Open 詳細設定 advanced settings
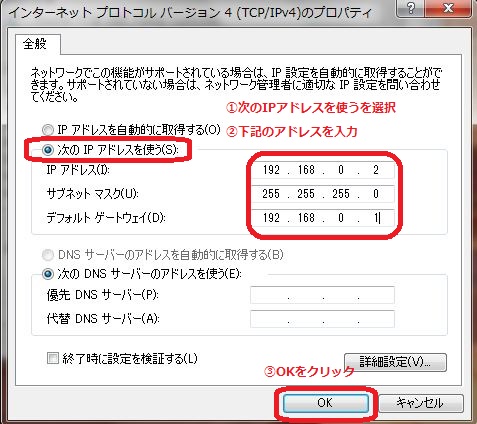477x424 pixels. 395,362
